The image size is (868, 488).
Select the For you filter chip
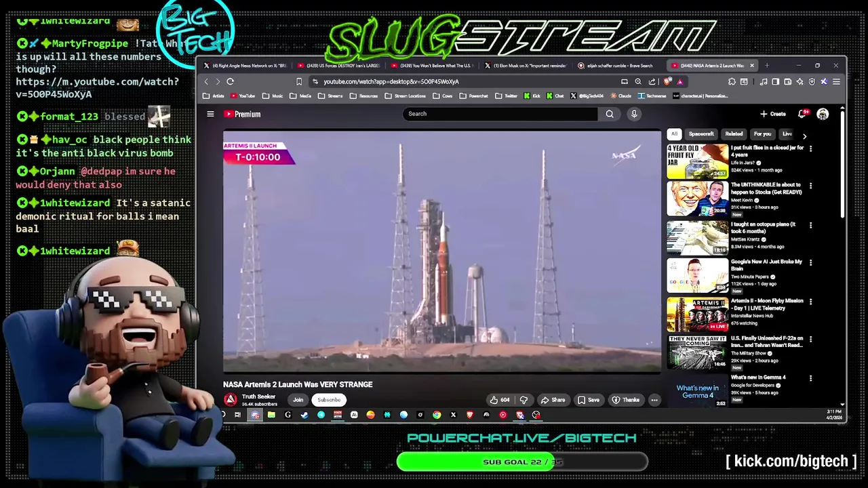tap(762, 134)
